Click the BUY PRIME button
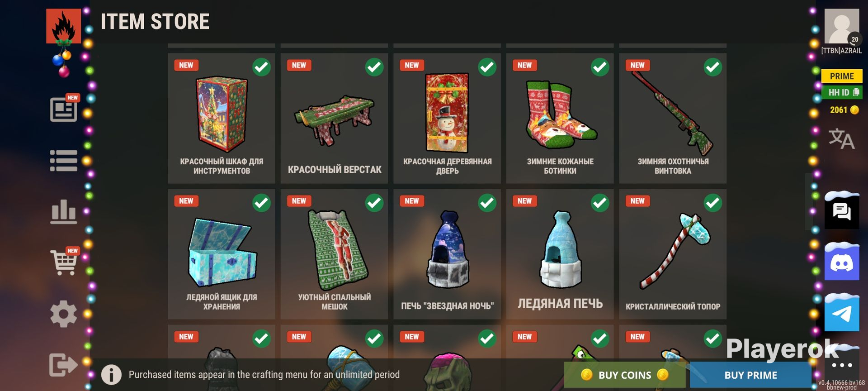 (750, 375)
